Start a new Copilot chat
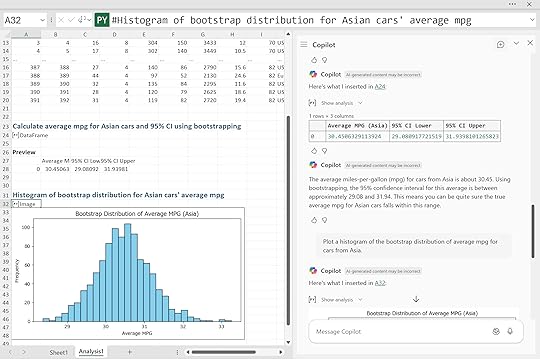Image resolution: width=540 pixels, height=360 pixels. 500,44
